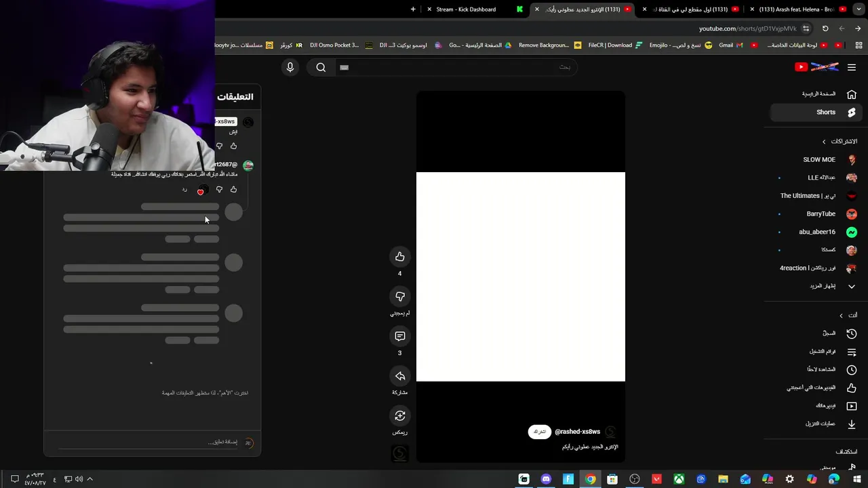
Task: Open the Remix icon under the Short
Action: [x=400, y=415]
